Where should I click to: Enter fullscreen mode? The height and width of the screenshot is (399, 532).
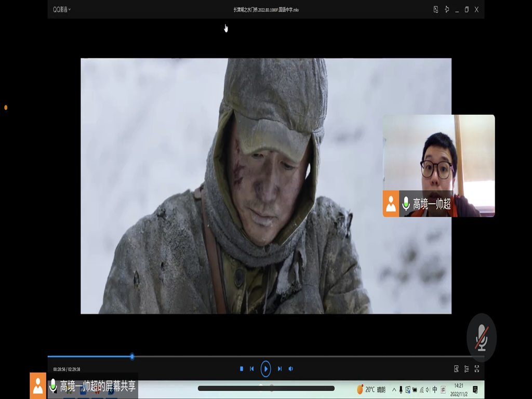point(476,369)
